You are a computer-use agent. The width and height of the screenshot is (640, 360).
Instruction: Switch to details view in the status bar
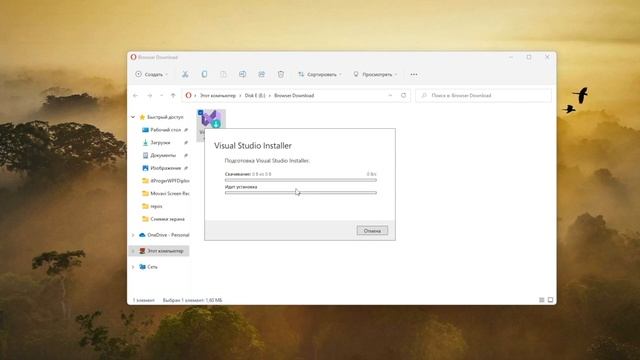[542, 300]
